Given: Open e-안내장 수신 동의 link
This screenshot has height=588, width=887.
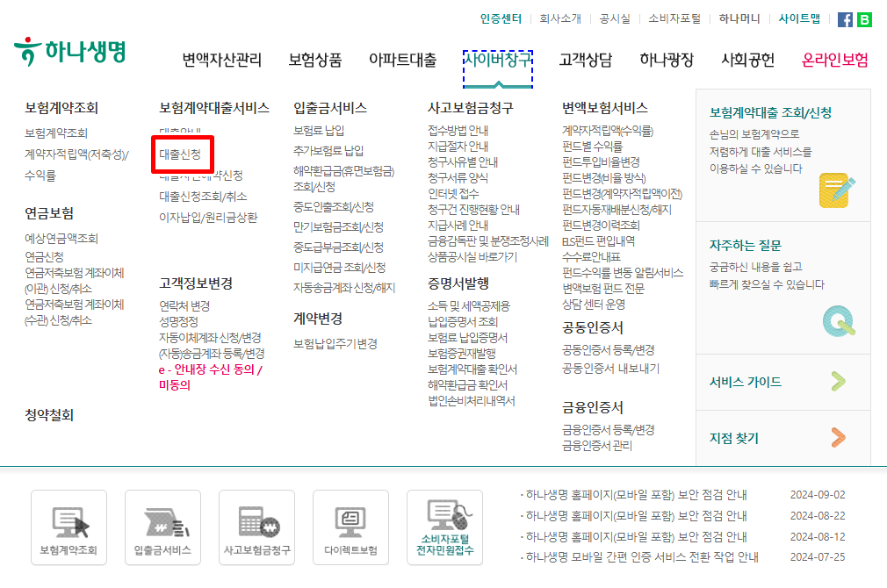Looking at the screenshot, I should click(211, 377).
